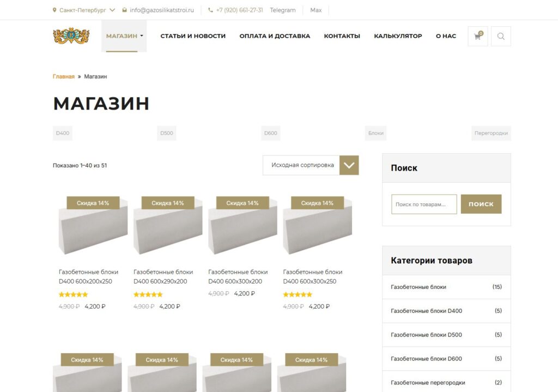This screenshot has height=392, width=558.
Task: Expand the Санкт-Петербург city selector
Action: 84,10
